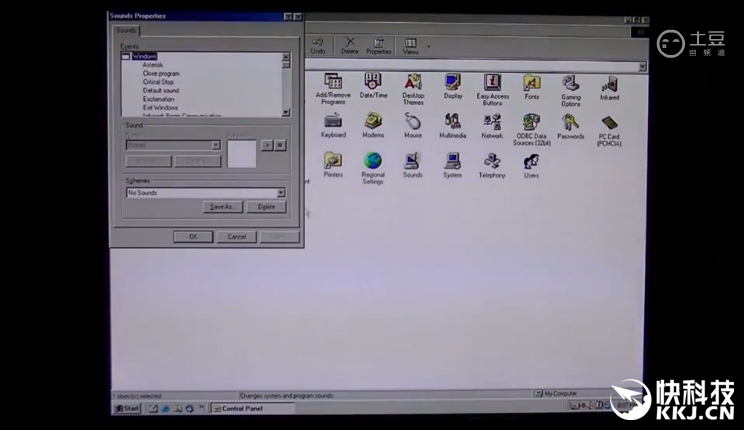Image resolution: width=744 pixels, height=430 pixels.
Task: Click the Delete toolbar button
Action: click(349, 46)
